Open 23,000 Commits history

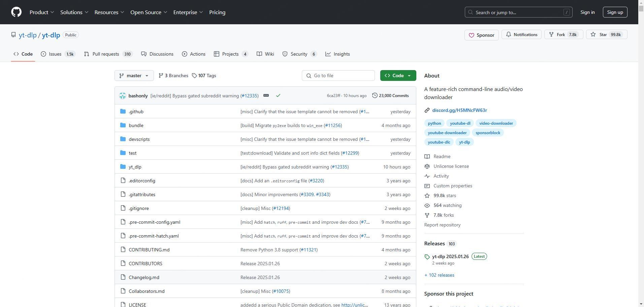390,95
